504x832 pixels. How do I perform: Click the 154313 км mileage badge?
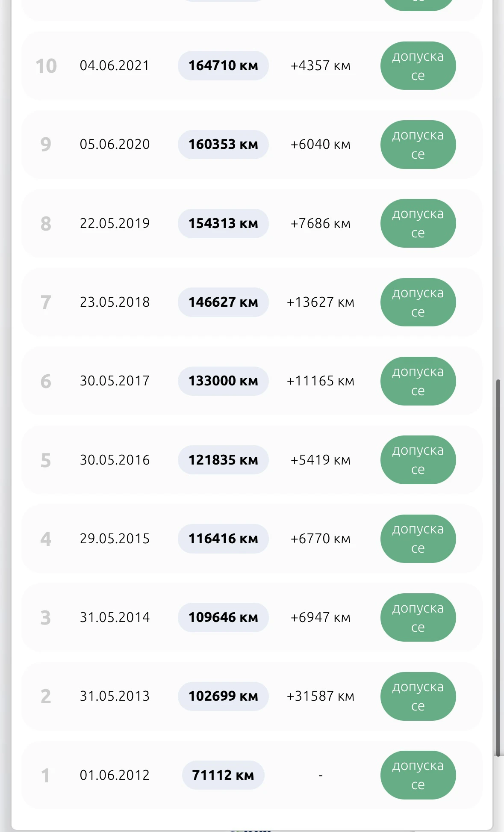(223, 223)
